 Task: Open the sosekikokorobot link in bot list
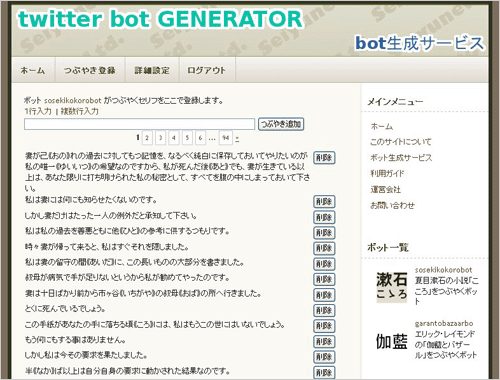[443, 270]
